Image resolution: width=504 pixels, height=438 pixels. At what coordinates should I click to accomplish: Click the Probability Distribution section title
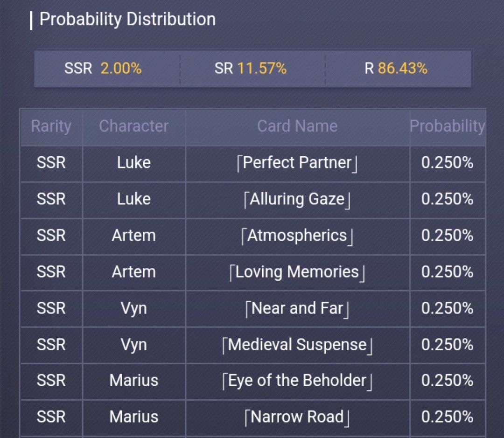tap(126, 19)
